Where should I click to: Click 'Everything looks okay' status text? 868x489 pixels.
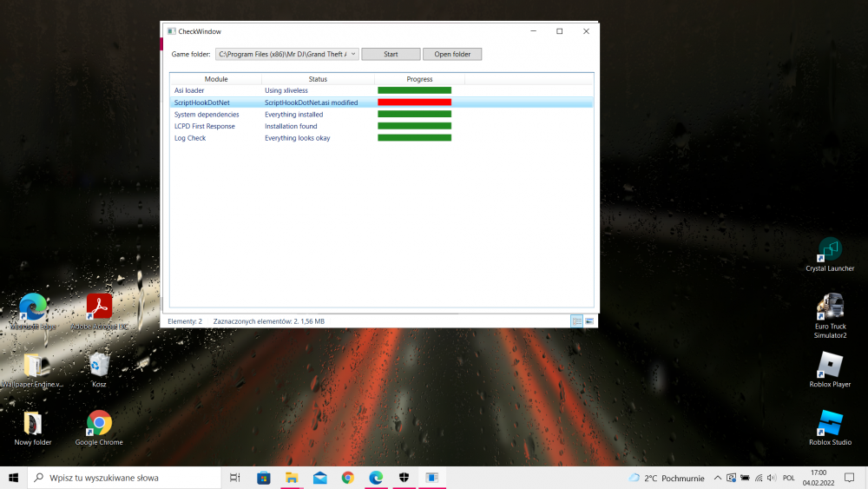click(297, 138)
